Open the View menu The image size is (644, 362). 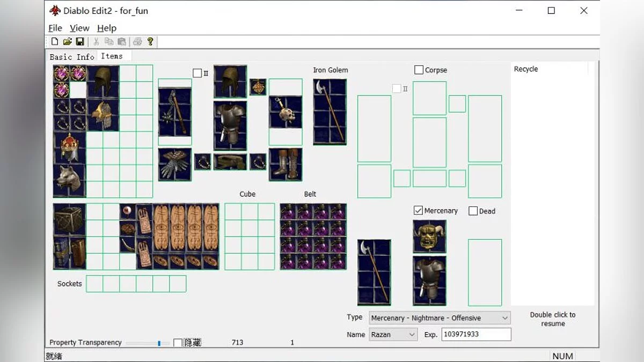[x=79, y=28]
